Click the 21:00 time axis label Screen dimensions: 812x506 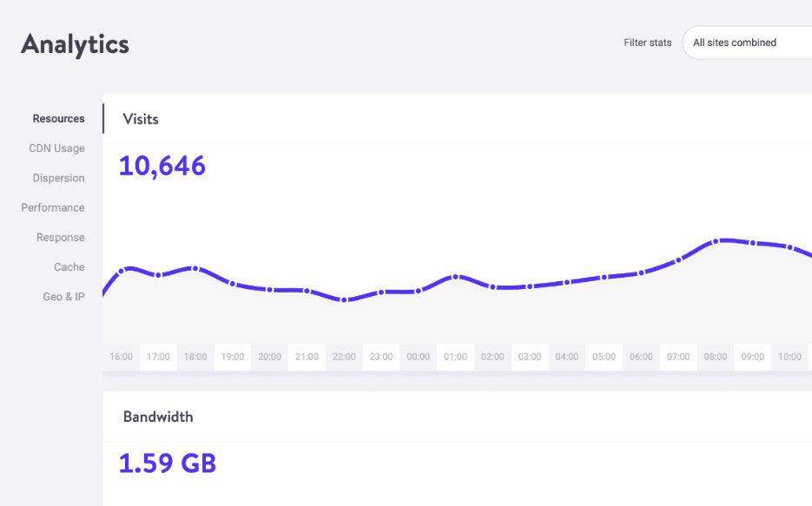pyautogui.click(x=307, y=357)
